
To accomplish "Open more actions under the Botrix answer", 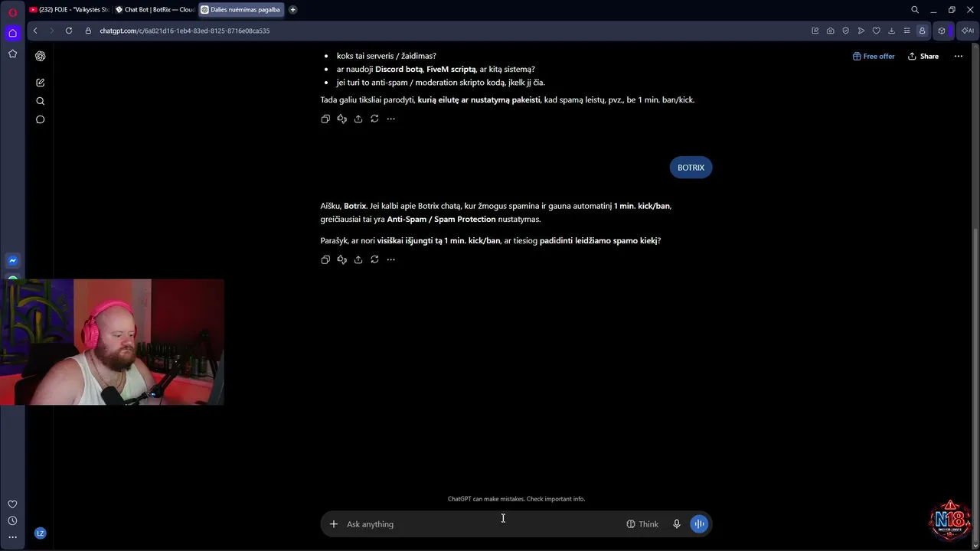I will tap(390, 259).
